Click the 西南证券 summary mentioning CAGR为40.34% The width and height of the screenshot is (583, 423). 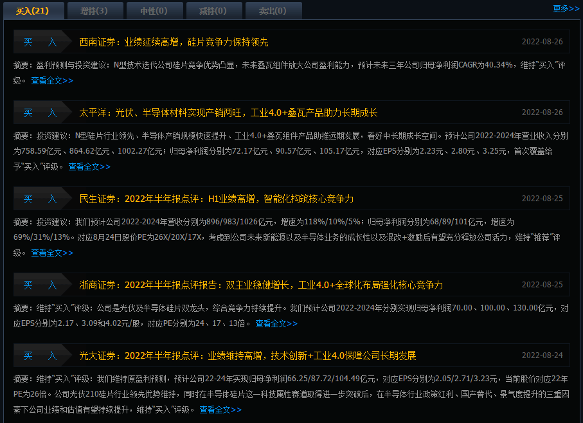pos(289,72)
